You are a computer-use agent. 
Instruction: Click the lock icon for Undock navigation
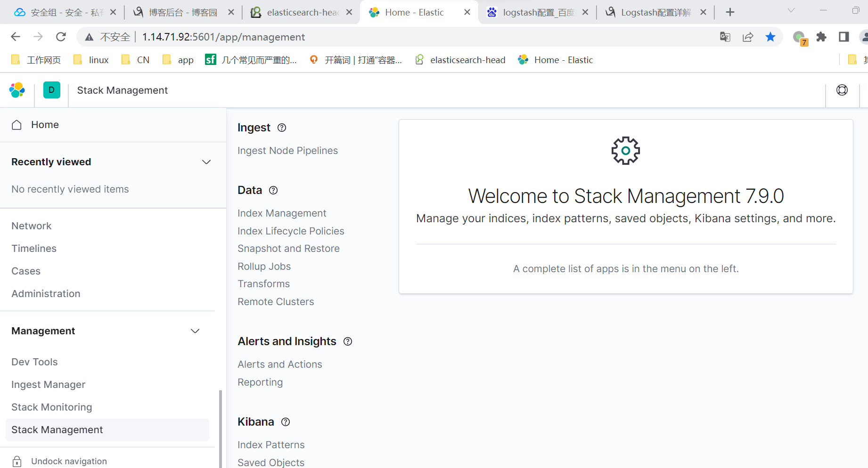pos(17,461)
